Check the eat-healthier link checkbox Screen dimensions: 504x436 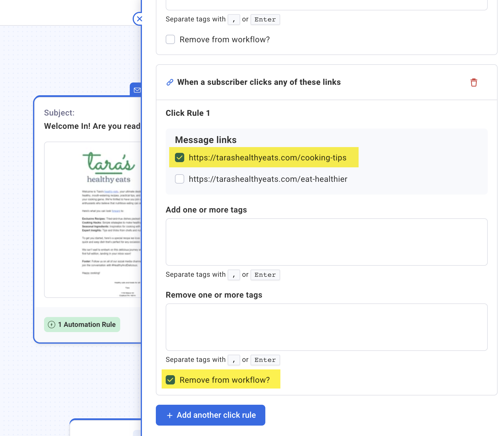180,179
